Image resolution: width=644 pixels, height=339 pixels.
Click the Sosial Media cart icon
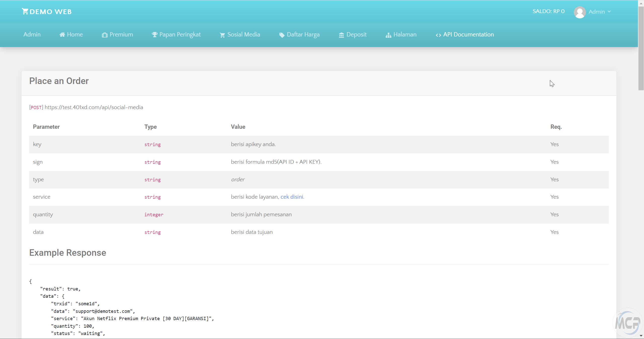click(222, 35)
